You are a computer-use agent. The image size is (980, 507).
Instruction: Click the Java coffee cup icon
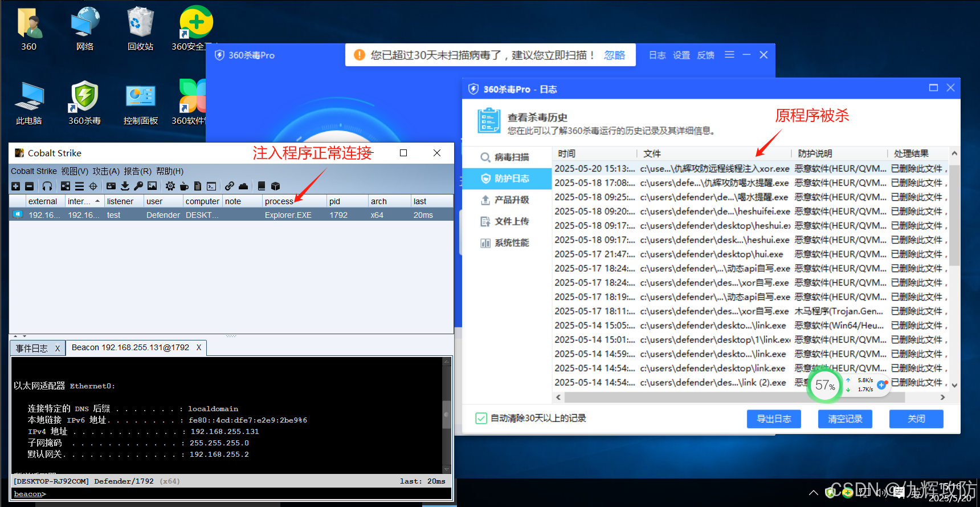[x=184, y=186]
